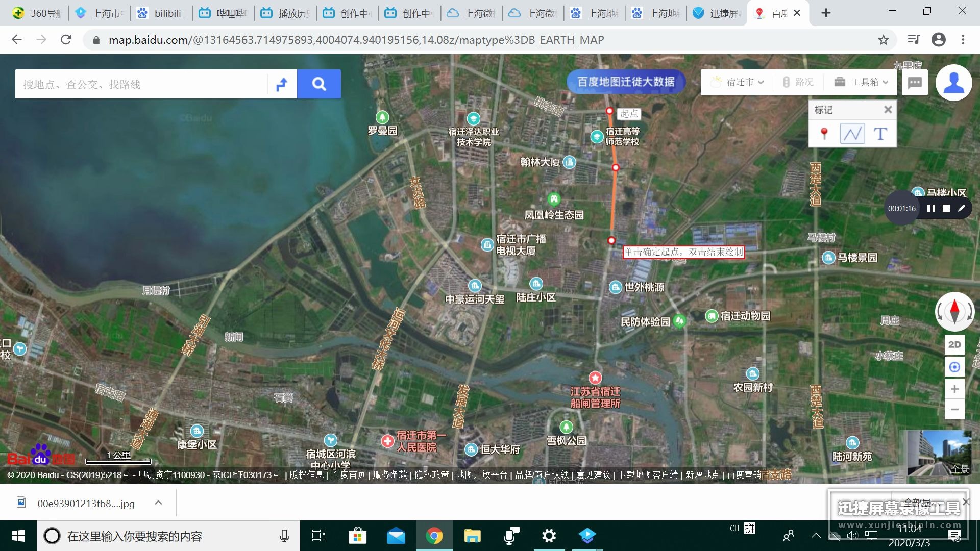Open Microsoft Store from the taskbar

pyautogui.click(x=357, y=536)
